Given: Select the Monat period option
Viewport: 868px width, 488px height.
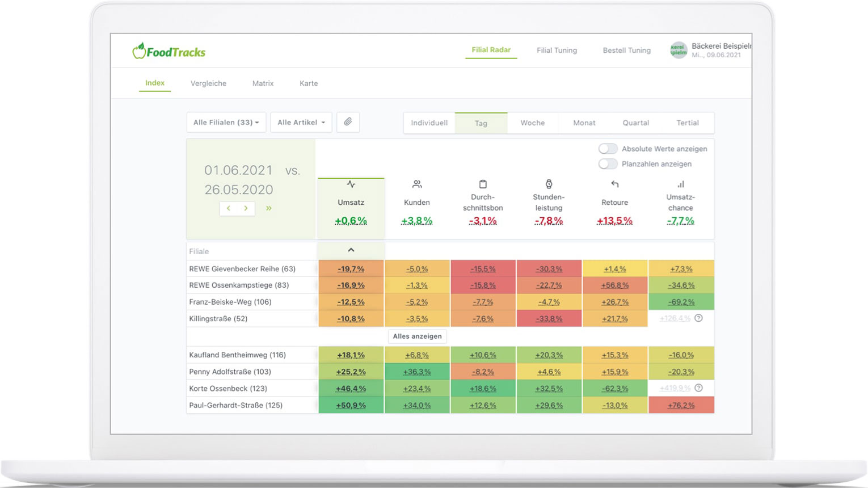Looking at the screenshot, I should coord(584,123).
